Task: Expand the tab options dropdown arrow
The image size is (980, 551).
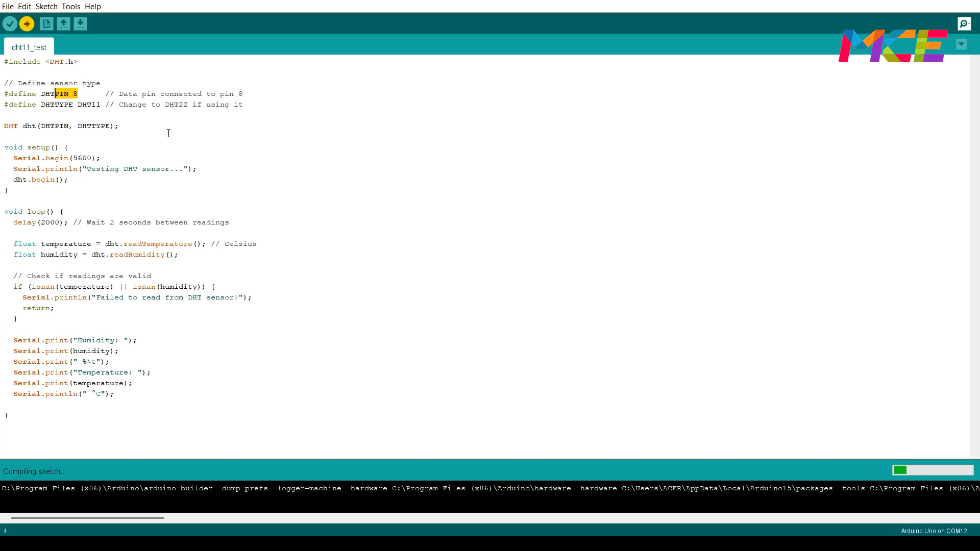Action: click(961, 44)
